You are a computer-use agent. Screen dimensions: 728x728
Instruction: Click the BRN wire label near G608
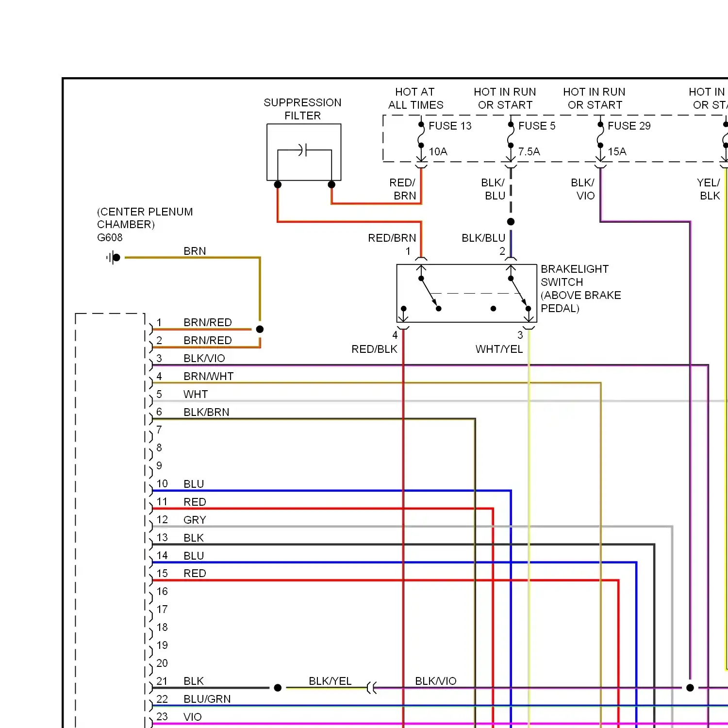pos(195,251)
